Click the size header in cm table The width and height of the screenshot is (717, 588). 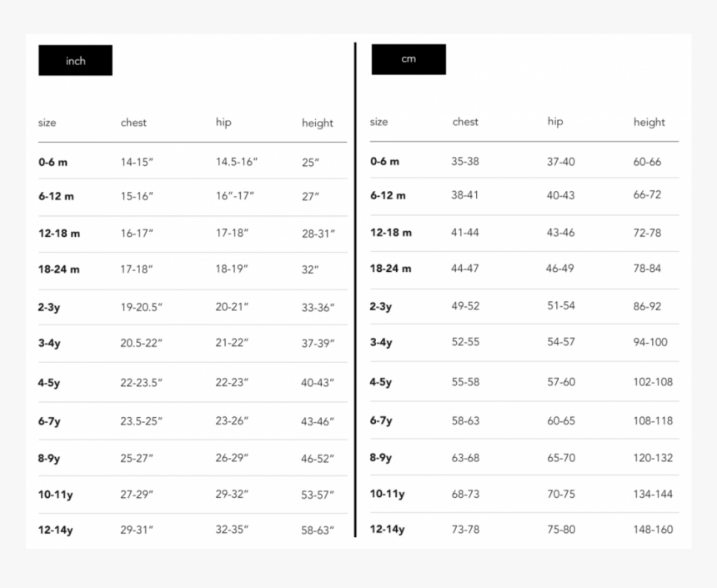click(x=379, y=122)
